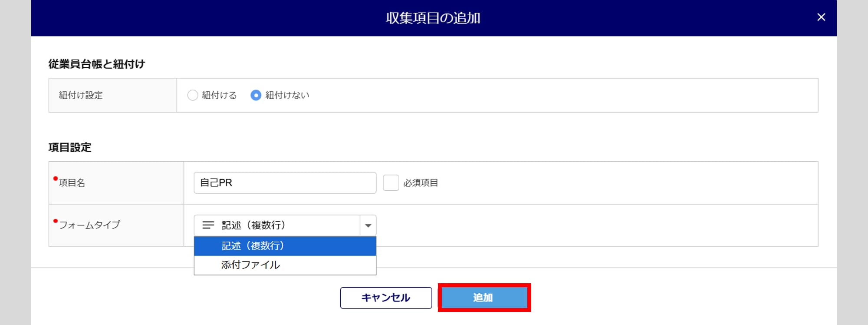Expand the フォームタイプ dropdown arrow
868x325 pixels.
point(368,226)
